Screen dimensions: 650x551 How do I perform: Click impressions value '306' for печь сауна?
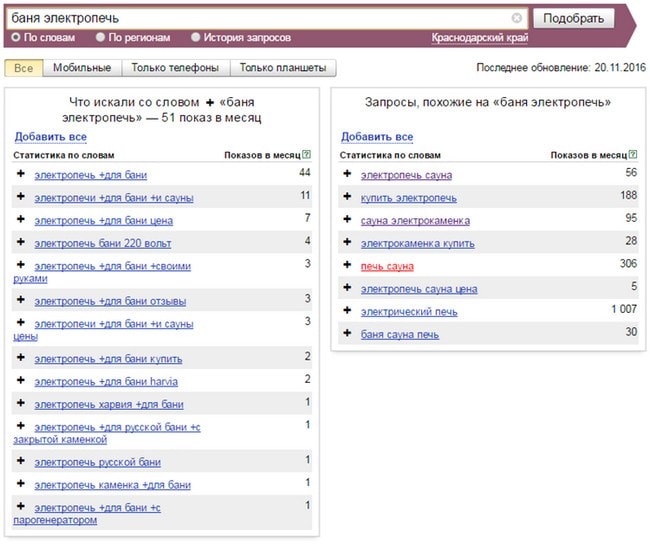pyautogui.click(x=628, y=264)
